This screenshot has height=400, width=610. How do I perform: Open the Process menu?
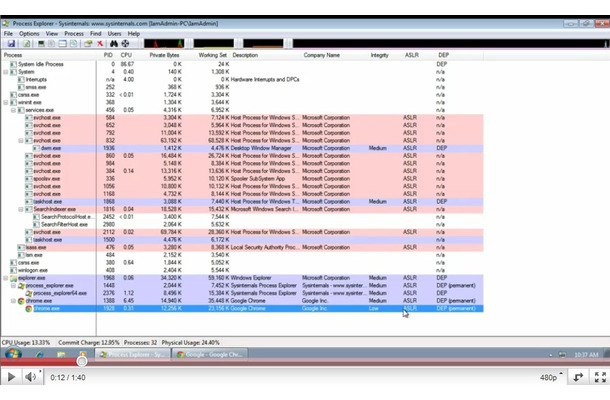[x=74, y=34]
